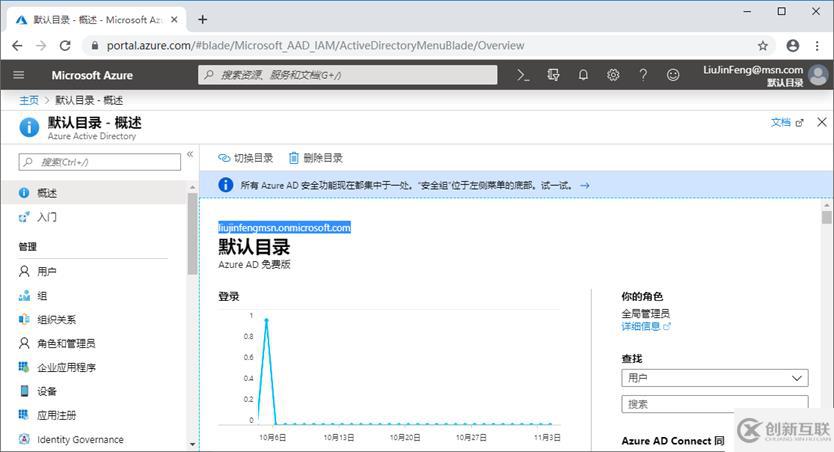Expand the 用户 dropdown under 查找
Image resolution: width=834 pixels, height=452 pixels.
(x=715, y=378)
